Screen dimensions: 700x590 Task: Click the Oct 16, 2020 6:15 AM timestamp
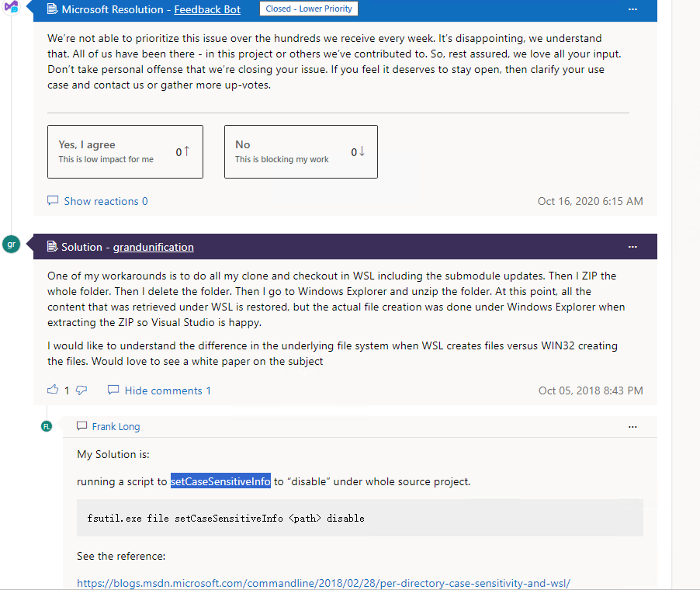click(x=590, y=201)
